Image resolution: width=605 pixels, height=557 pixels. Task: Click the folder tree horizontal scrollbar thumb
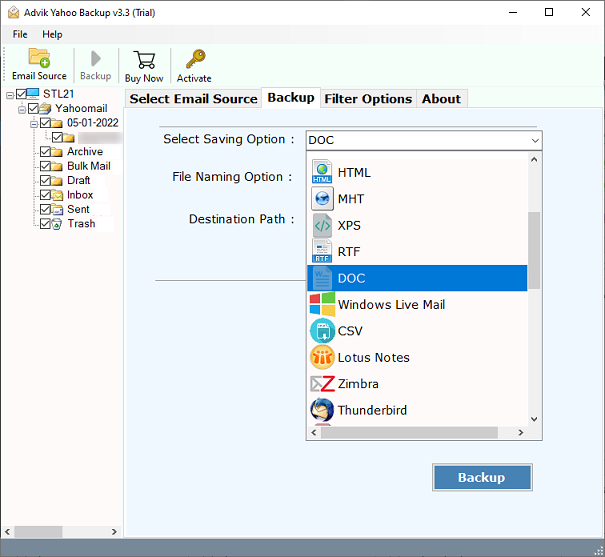(x=38, y=532)
